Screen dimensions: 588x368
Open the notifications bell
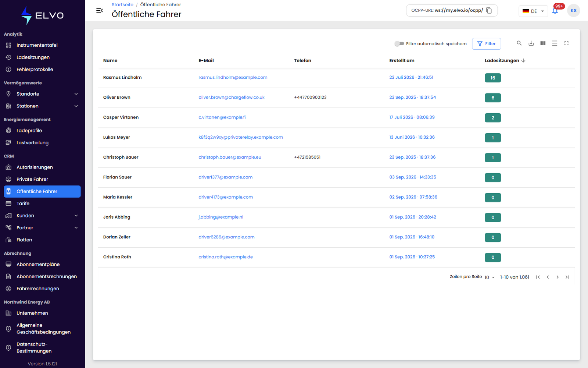[x=555, y=11]
